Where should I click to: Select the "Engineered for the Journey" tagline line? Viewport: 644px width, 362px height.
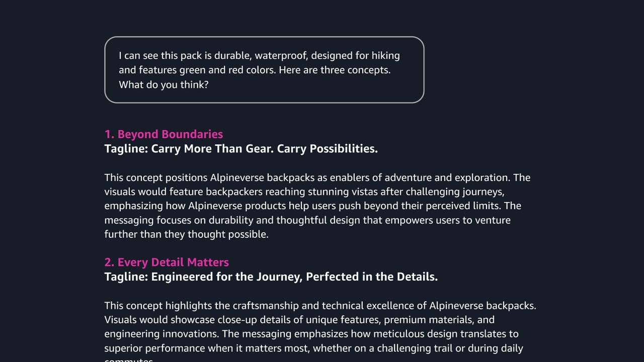coord(271,277)
